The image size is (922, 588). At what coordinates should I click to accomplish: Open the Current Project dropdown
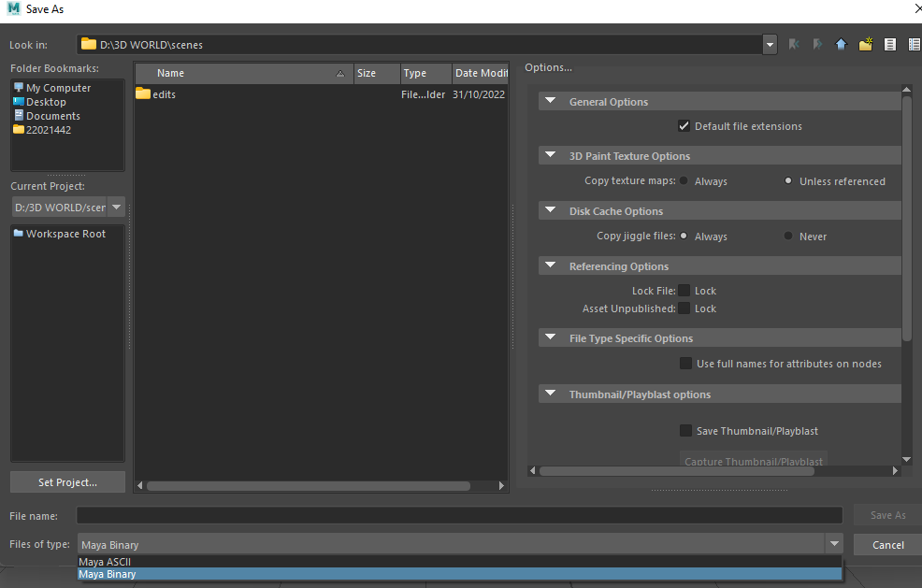click(x=117, y=207)
